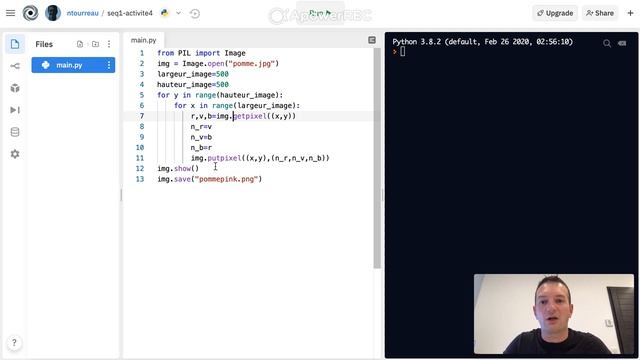Image resolution: width=640 pixels, height=360 pixels.
Task: Click 'hauteur_image=500' on line 4
Action: (x=193, y=84)
